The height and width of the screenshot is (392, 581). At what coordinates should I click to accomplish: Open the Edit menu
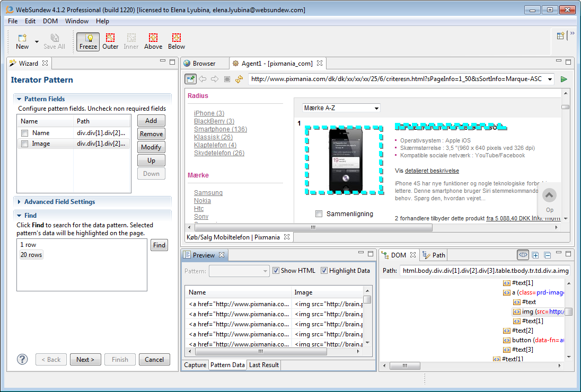coord(30,21)
